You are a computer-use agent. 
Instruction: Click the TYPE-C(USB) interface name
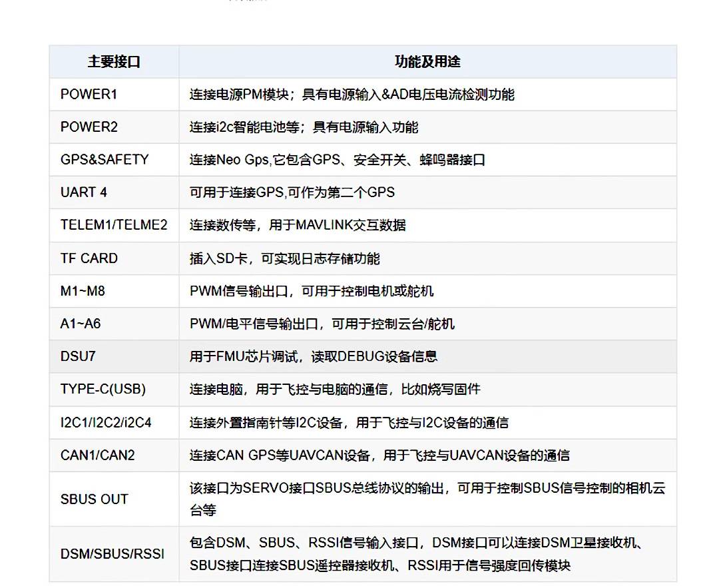(x=103, y=389)
